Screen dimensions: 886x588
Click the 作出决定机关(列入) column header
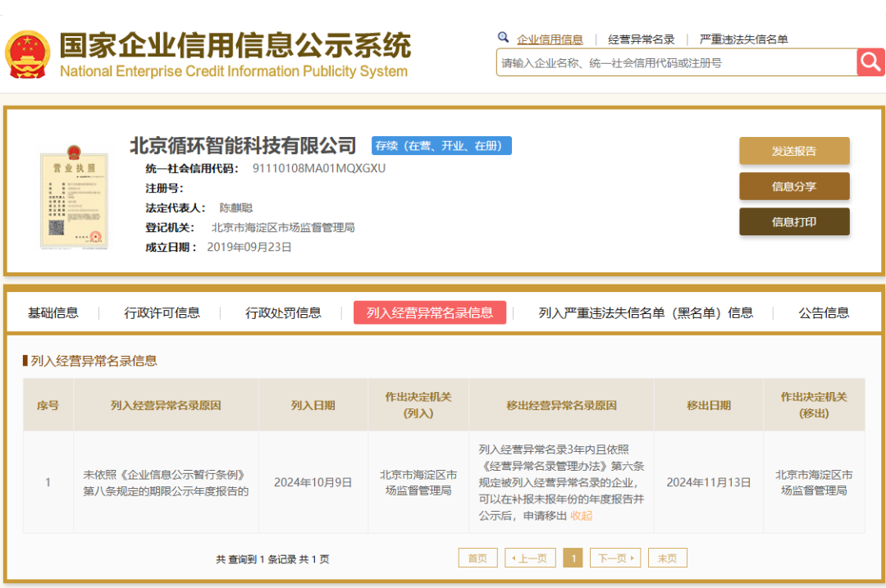(x=418, y=405)
